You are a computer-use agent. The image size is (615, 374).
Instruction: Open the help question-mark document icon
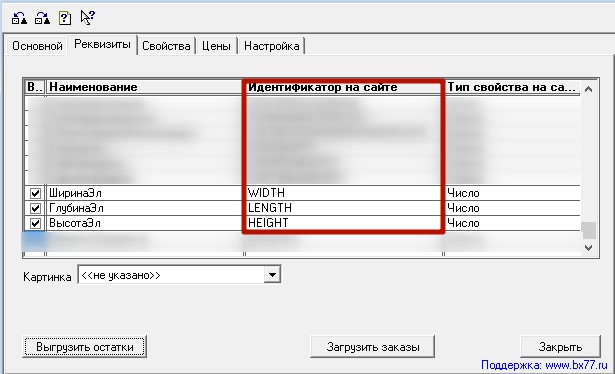pyautogui.click(x=65, y=18)
